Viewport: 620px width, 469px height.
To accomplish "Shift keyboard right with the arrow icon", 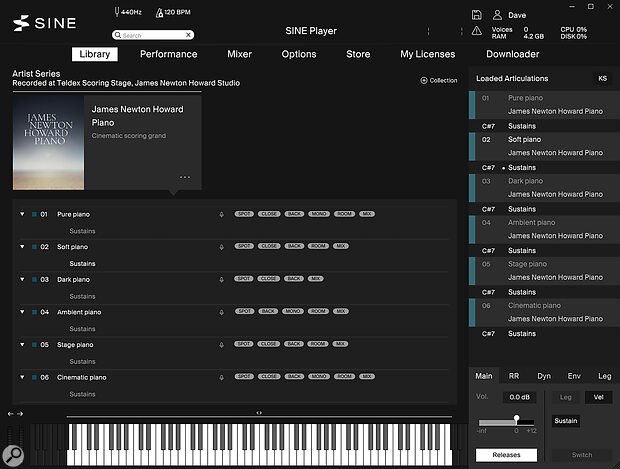I will 20,414.
